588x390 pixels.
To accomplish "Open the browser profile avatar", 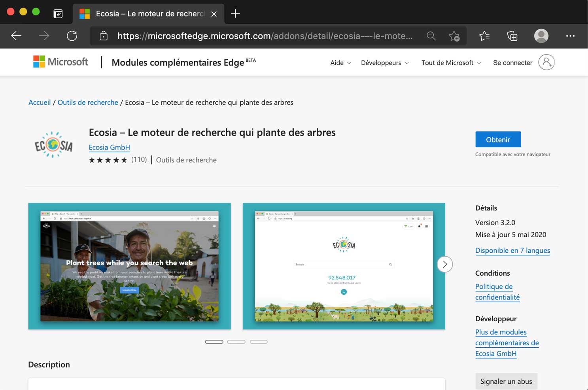I will tap(541, 36).
